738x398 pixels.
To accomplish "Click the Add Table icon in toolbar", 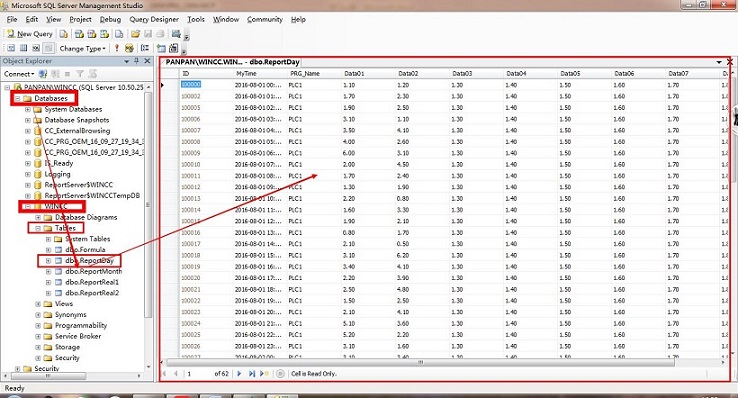I will tap(161, 48).
